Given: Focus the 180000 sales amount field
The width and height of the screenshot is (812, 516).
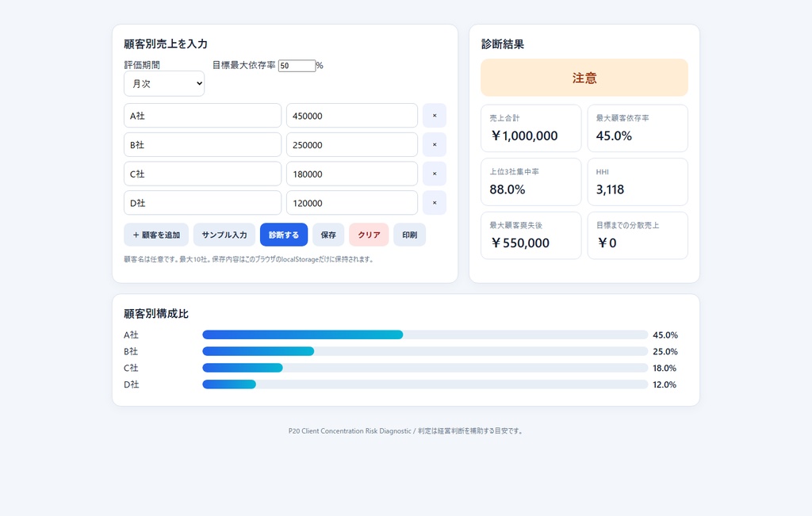Looking at the screenshot, I should [351, 174].
